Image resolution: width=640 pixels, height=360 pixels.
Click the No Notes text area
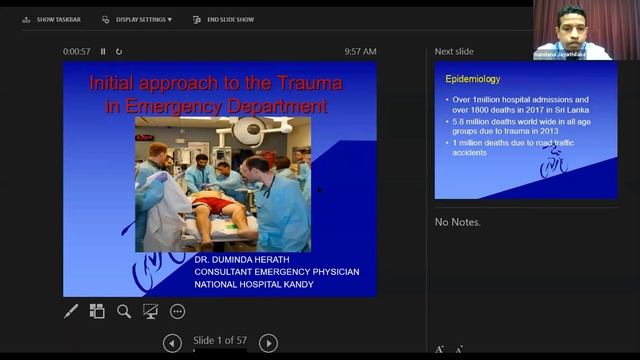pos(458,222)
